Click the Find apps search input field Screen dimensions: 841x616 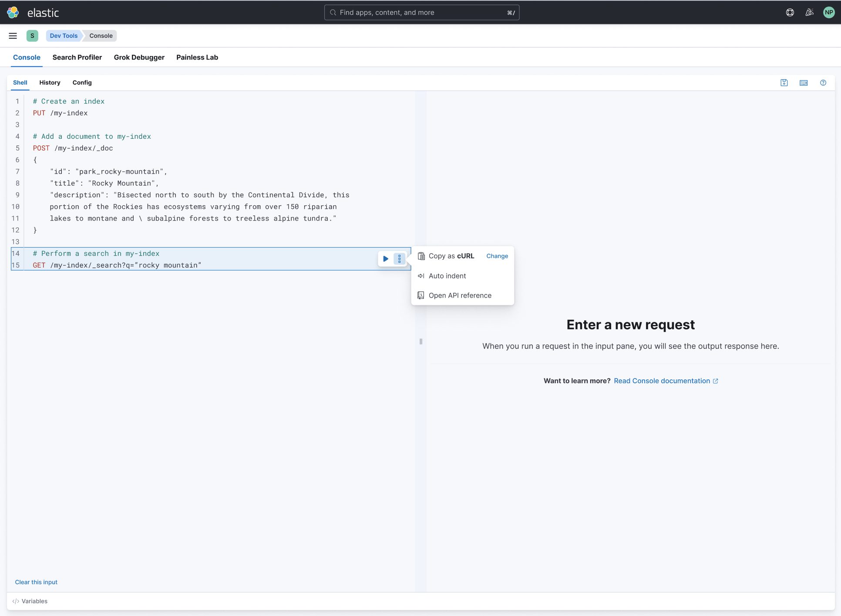click(421, 12)
